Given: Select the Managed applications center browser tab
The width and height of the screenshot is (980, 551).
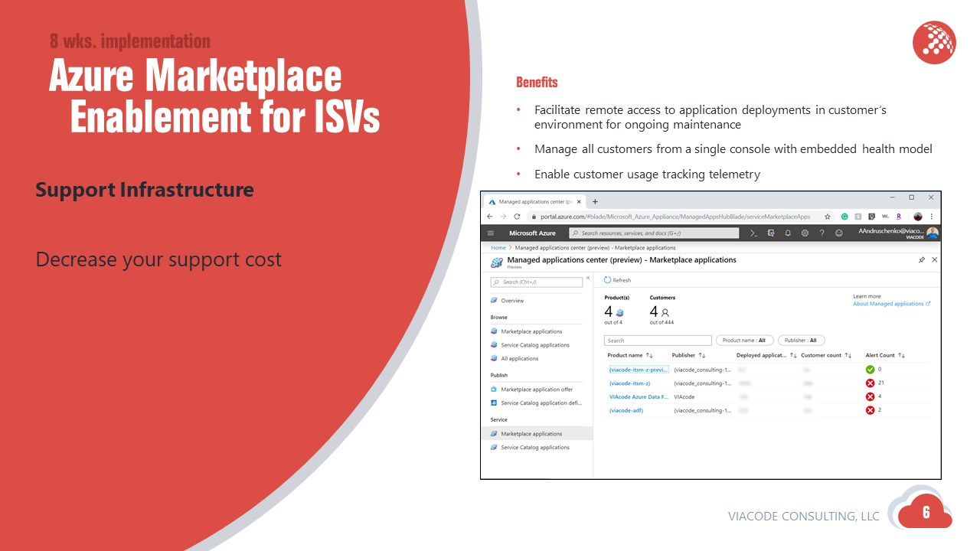Looking at the screenshot, I should point(534,202).
